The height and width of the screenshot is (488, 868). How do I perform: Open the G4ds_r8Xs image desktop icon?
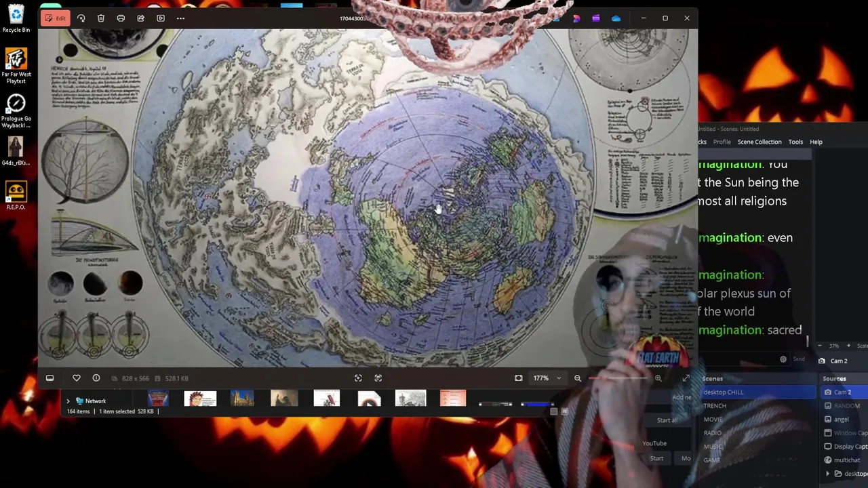(16, 150)
